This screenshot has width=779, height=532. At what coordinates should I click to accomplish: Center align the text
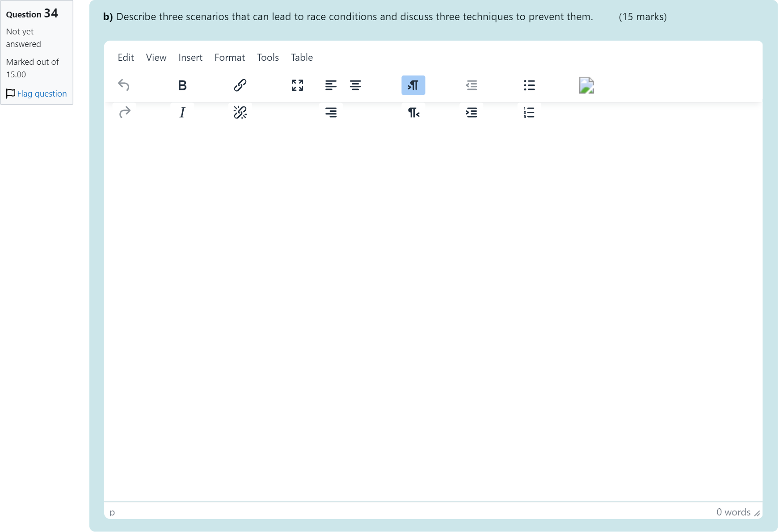(355, 85)
